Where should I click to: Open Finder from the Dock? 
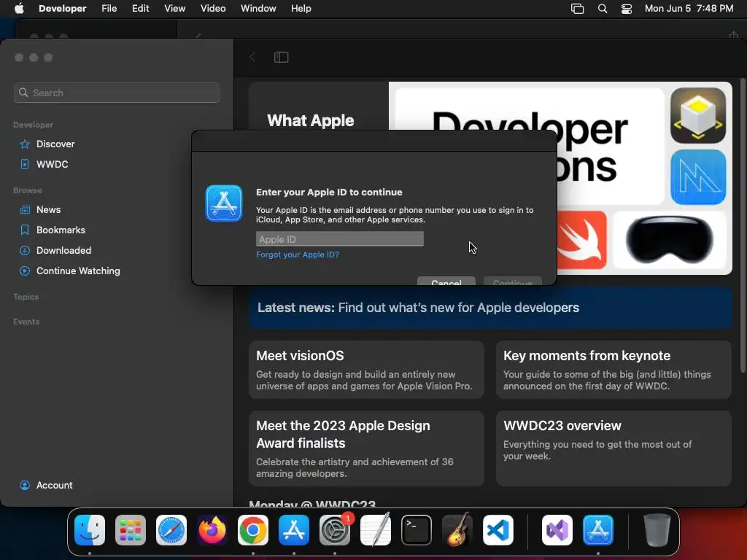[90, 530]
